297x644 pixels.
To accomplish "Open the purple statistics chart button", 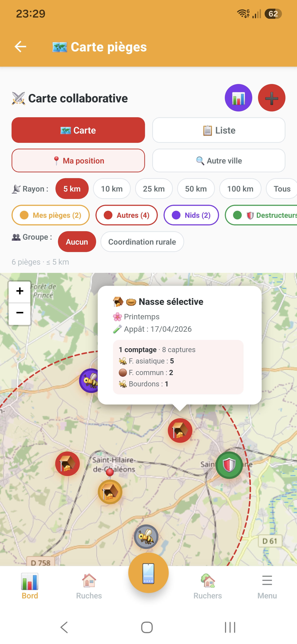I will (x=238, y=98).
